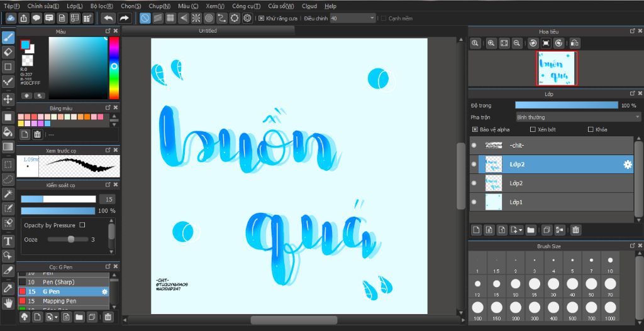Hide the highlighted Lớp2 layer
The image size is (644, 331).
[x=474, y=165]
